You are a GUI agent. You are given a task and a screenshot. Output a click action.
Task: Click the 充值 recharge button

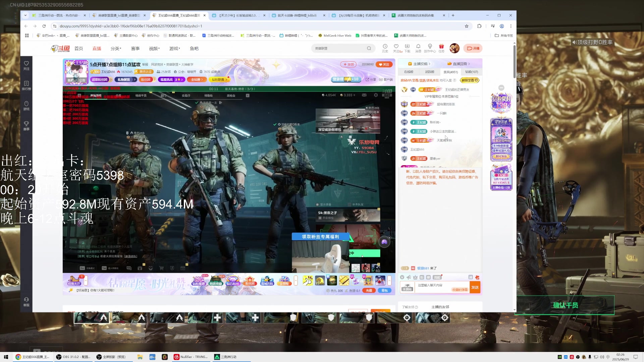tap(369, 291)
